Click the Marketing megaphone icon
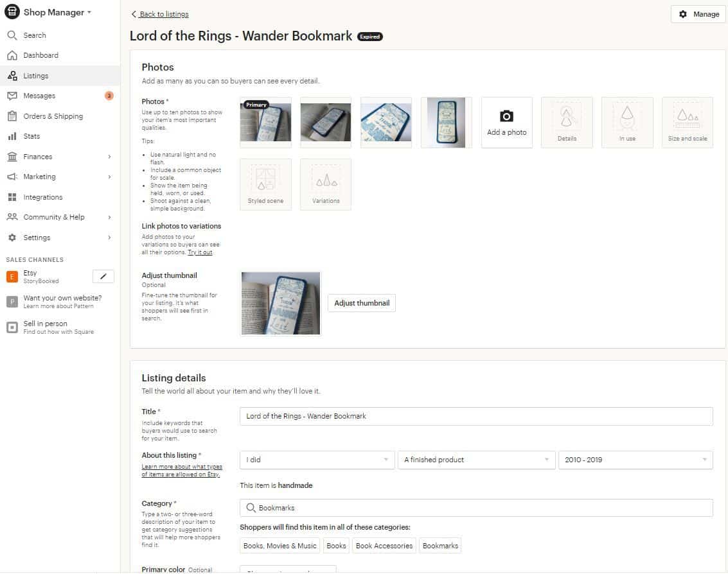The height and width of the screenshot is (574, 728). tap(12, 177)
